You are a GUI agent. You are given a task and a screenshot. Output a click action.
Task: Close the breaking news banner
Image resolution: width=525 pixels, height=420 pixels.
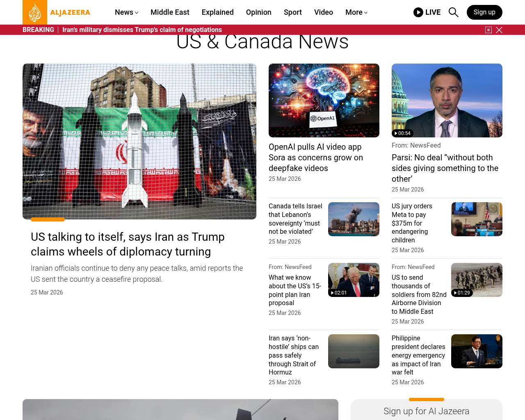[x=499, y=30]
